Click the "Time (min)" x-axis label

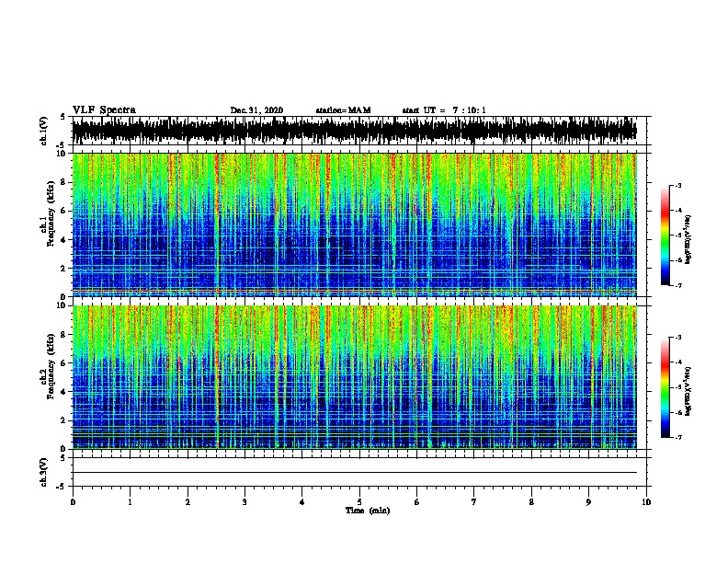(x=368, y=511)
